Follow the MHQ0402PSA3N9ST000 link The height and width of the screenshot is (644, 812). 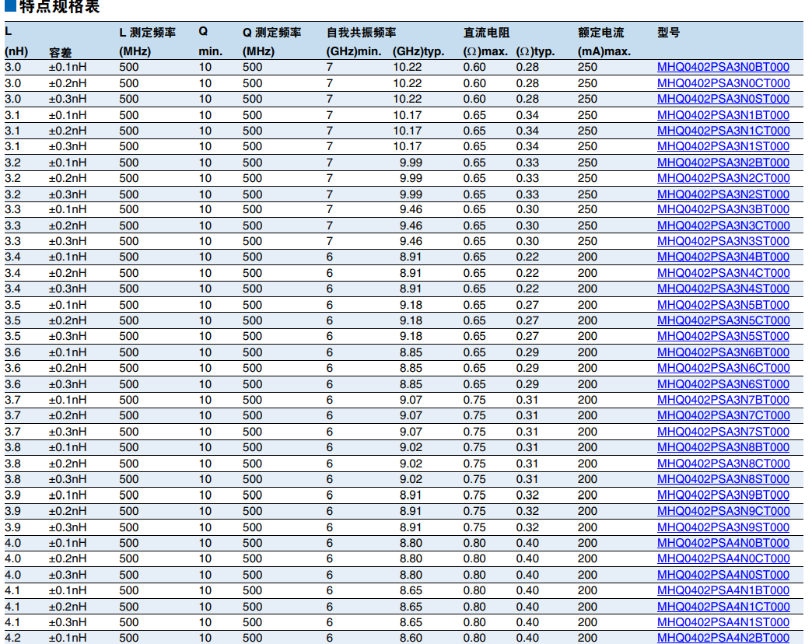pyautogui.click(x=723, y=527)
